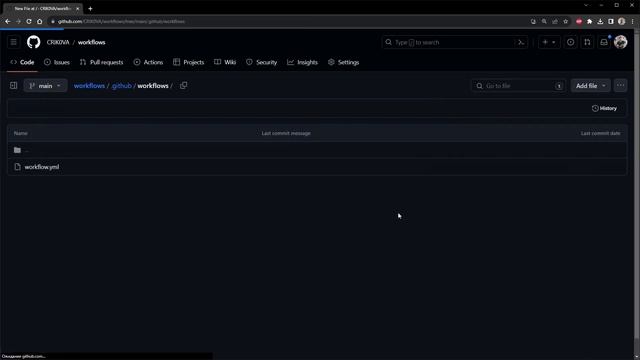
Task: Expand the file tree side panel
Action: 13,86
